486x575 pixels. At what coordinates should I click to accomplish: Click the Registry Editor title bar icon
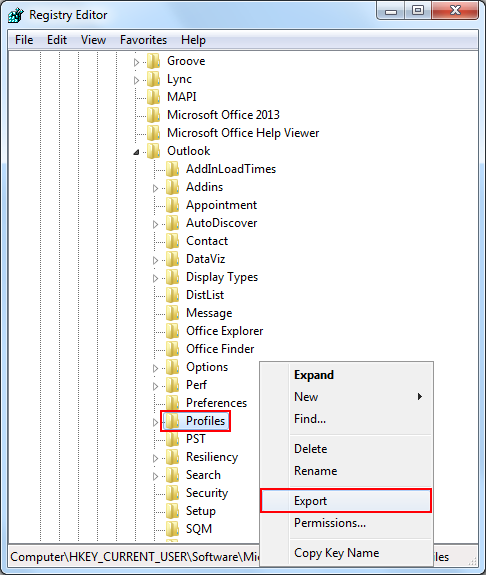[15, 15]
